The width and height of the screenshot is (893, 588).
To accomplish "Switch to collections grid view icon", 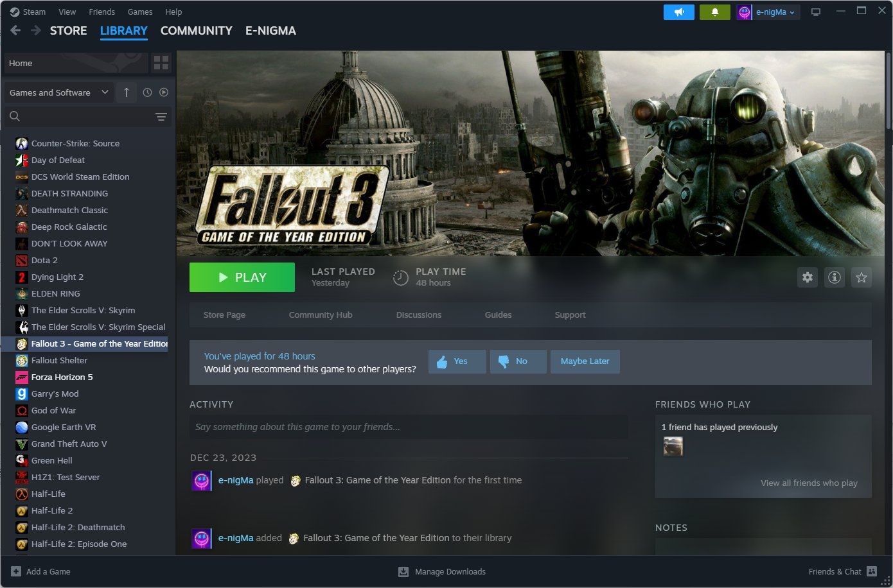I will [161, 63].
